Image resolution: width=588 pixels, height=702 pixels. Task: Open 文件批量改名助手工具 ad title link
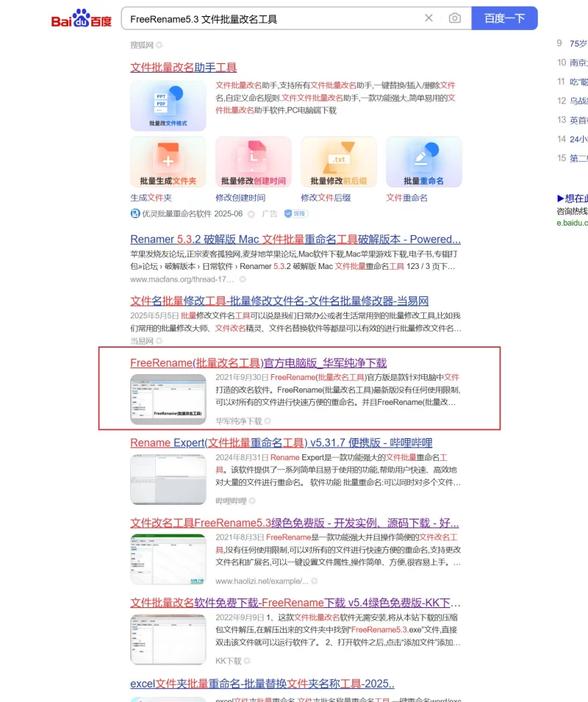pos(184,67)
